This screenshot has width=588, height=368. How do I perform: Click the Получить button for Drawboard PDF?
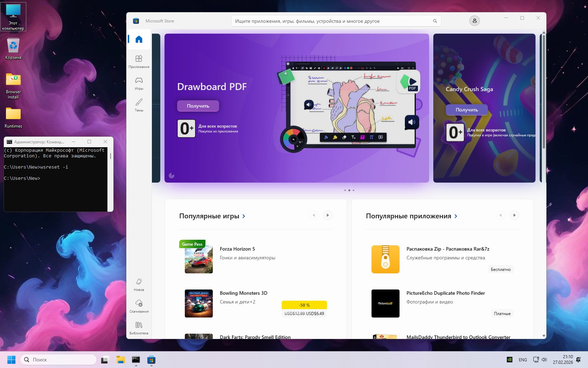(x=198, y=106)
